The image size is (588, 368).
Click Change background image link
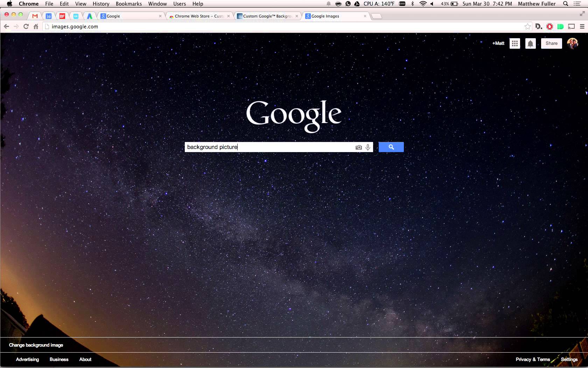click(36, 345)
